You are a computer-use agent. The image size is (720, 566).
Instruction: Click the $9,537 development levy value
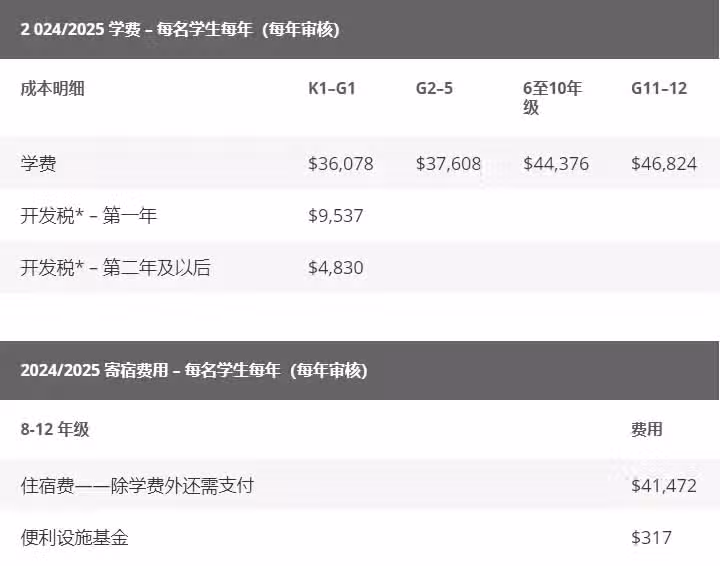[x=336, y=216]
